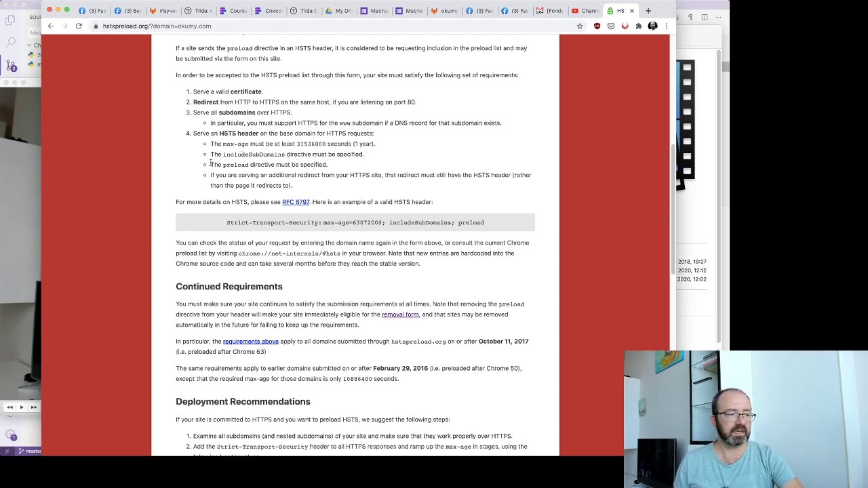Click the Deployment Recommendations heading
868x488 pixels.
pos(243,402)
